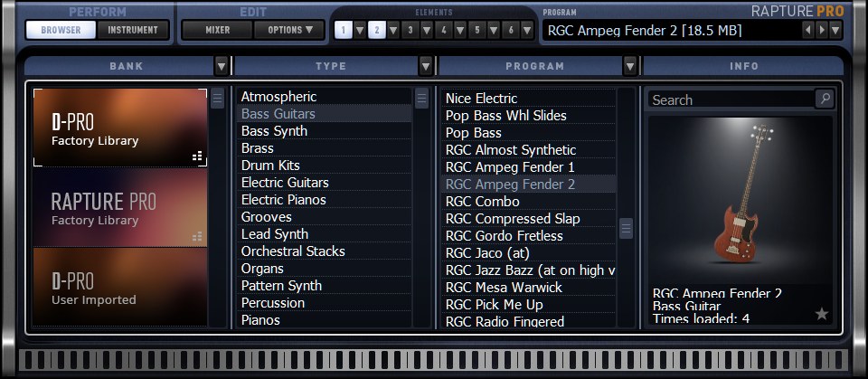Click the program name display field
The height and width of the screenshot is (379, 868).
point(670,30)
